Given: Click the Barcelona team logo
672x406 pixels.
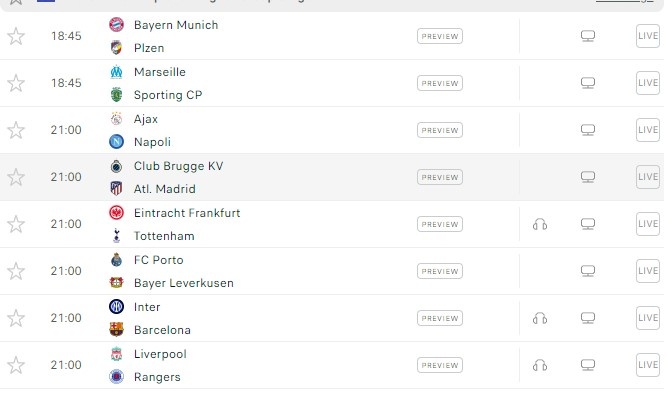Looking at the screenshot, I should [x=116, y=330].
